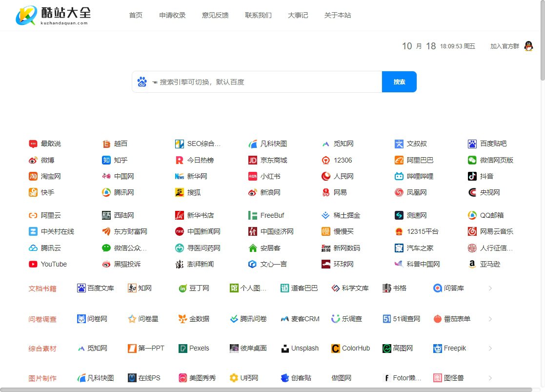Open the 美图秀秀 icon
Screen dimensions: 545x392
pos(183,378)
